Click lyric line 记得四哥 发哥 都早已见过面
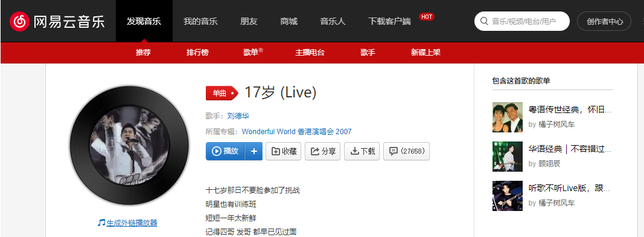This screenshot has height=237, width=644. tap(251, 232)
